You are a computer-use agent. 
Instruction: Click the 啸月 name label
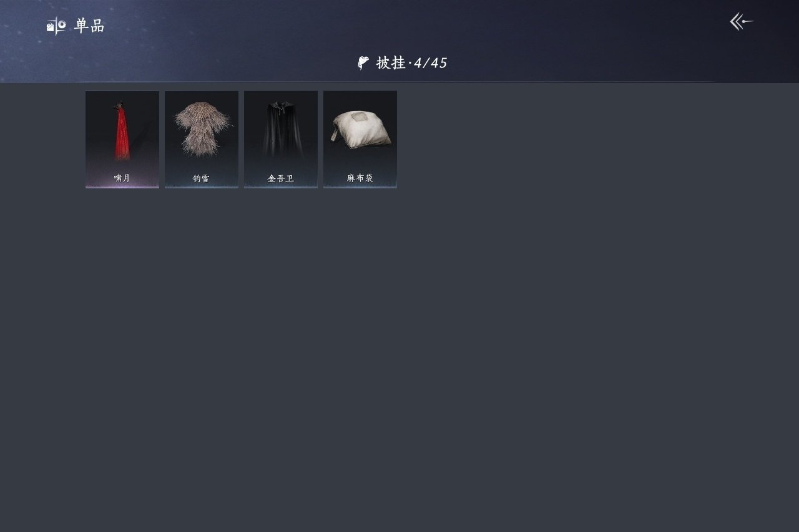[122, 178]
